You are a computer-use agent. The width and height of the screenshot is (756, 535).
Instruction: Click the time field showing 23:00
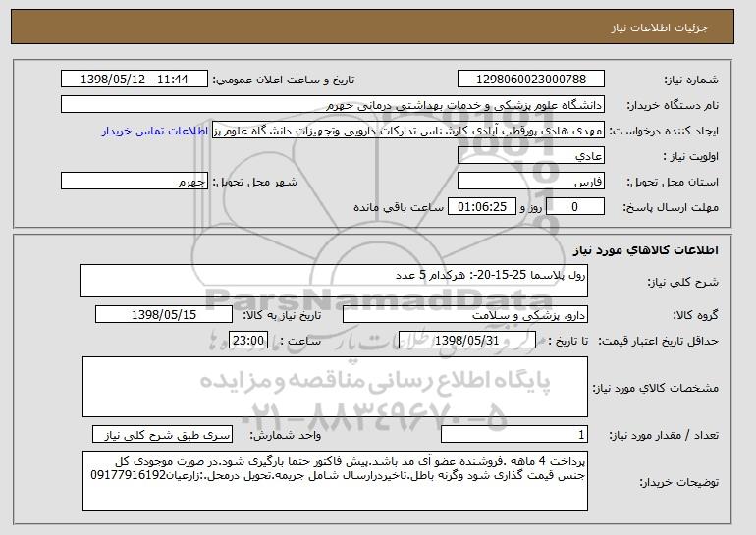pos(248,341)
